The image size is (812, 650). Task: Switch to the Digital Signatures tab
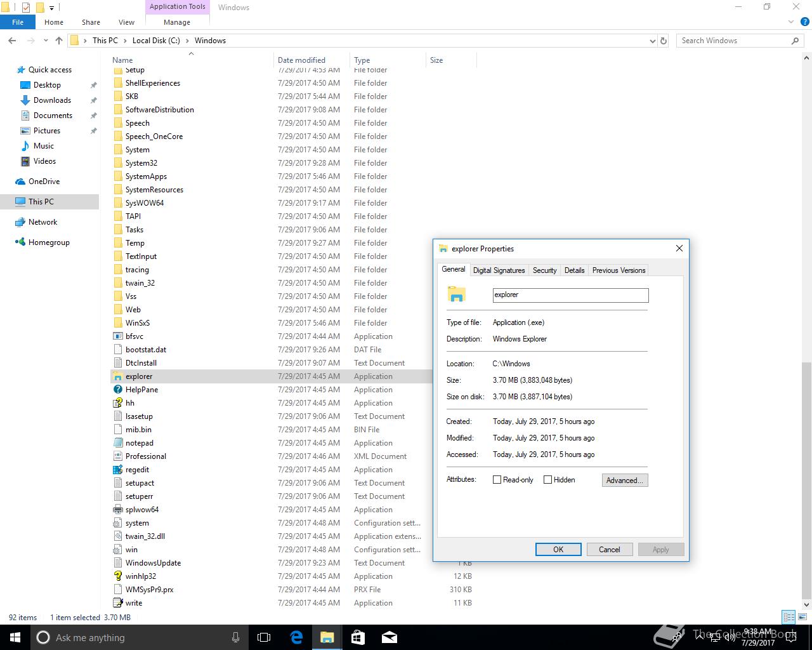[499, 270]
